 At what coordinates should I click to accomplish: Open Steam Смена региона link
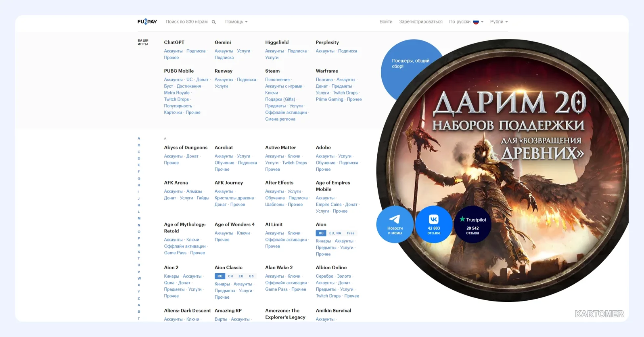[280, 119]
